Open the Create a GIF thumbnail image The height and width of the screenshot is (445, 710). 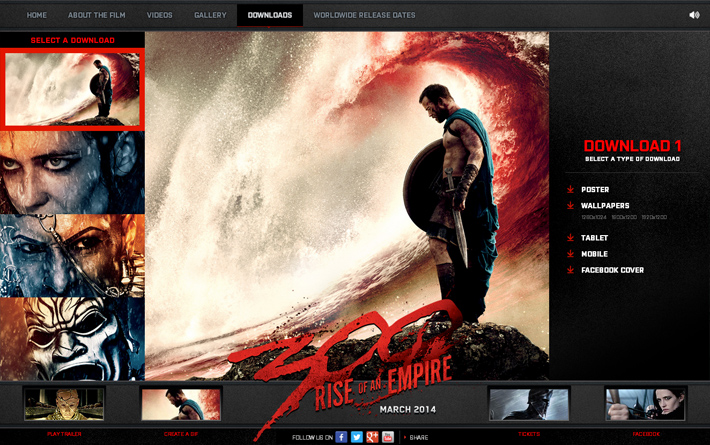pyautogui.click(x=181, y=404)
